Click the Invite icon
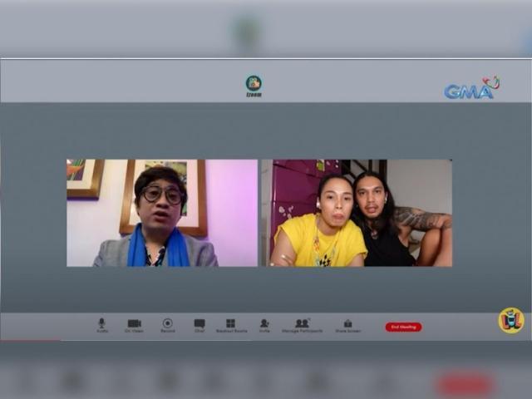This screenshot has height=399, width=532. [264, 323]
